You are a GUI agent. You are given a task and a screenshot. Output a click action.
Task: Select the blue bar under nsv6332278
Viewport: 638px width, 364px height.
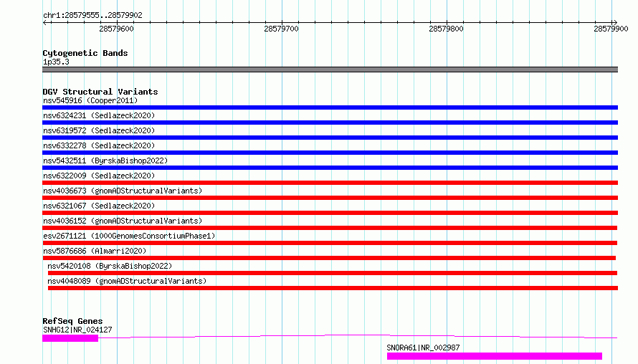[x=330, y=153]
